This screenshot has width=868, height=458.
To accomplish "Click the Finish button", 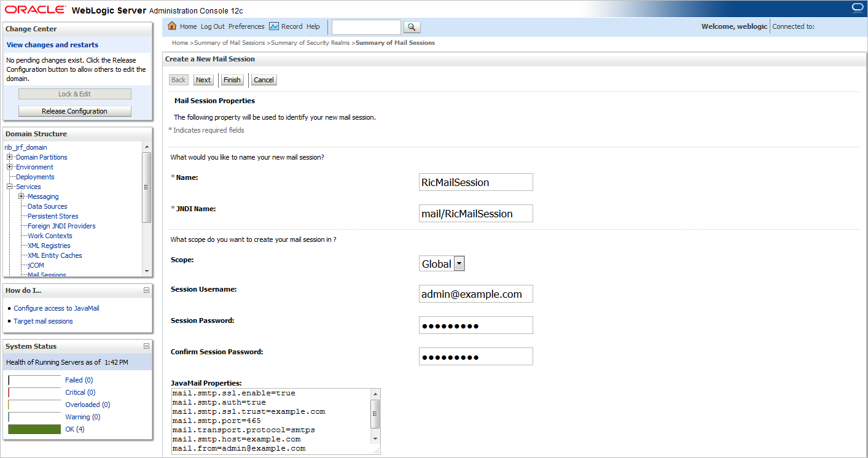I will [x=232, y=79].
